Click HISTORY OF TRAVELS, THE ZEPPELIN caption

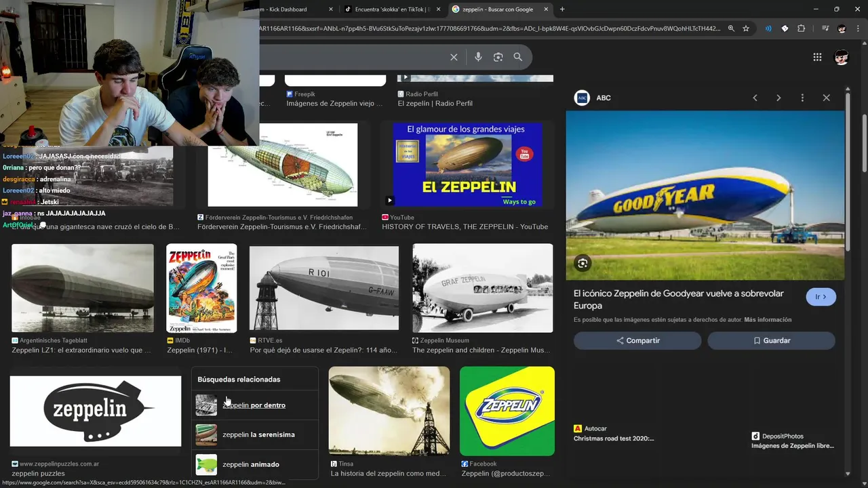tap(465, 227)
